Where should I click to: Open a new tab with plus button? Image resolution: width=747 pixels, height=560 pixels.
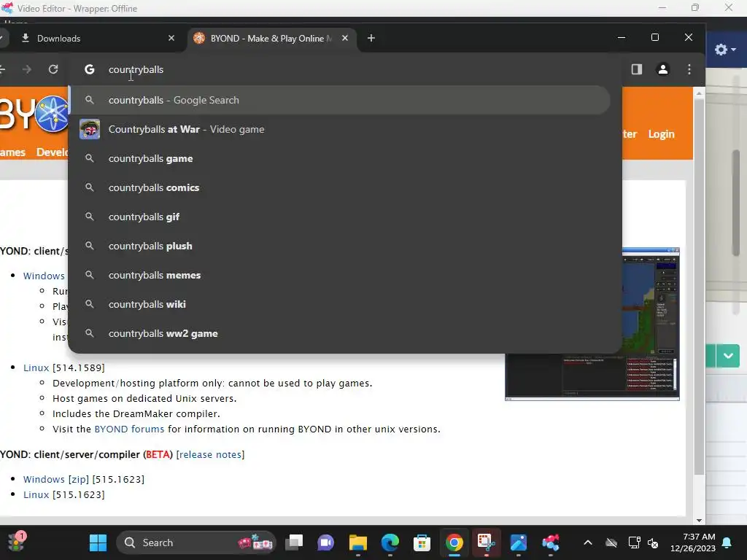pos(371,38)
